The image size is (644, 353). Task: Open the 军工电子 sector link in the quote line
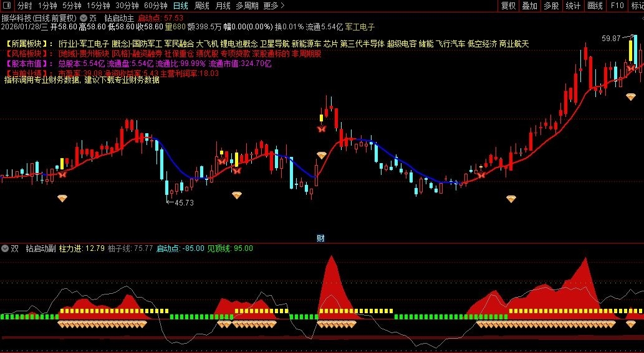[x=360, y=27]
